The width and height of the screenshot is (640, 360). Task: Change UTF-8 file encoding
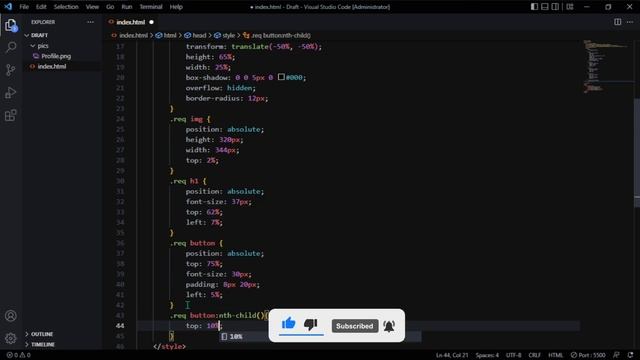pyautogui.click(x=513, y=355)
